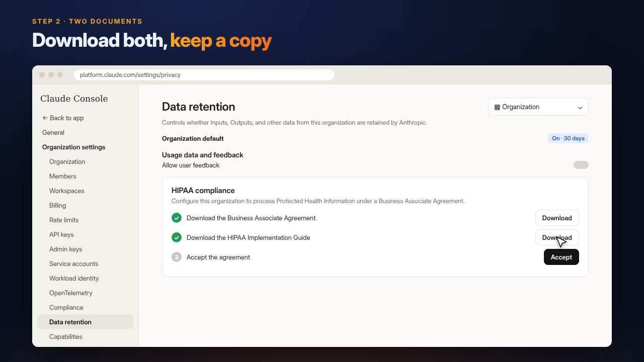The height and width of the screenshot is (362, 644).
Task: Select Organization settings sidebar heading
Action: click(x=74, y=147)
